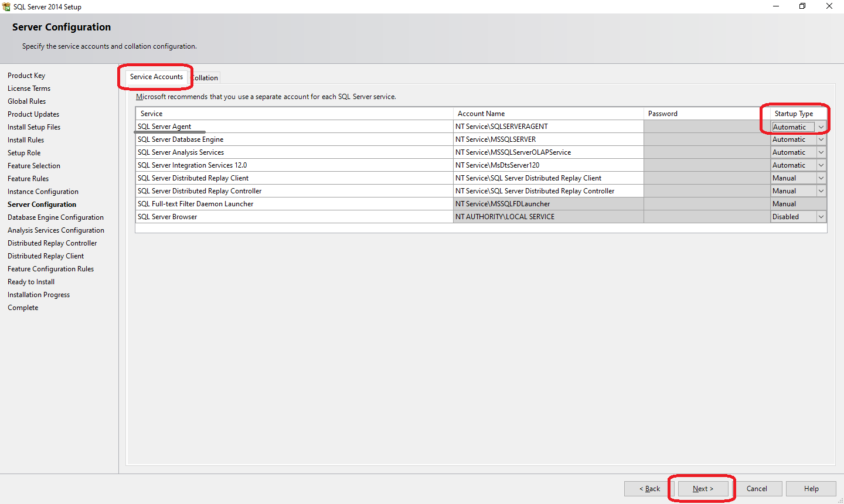This screenshot has height=504, width=844.
Task: Click Installation Progress step in sidebar
Action: [39, 295]
